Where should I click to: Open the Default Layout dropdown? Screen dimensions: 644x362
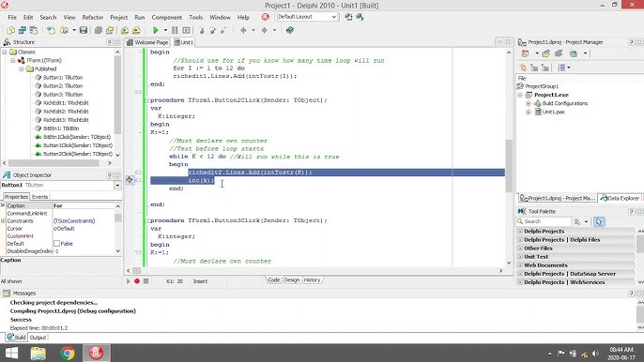307,17
